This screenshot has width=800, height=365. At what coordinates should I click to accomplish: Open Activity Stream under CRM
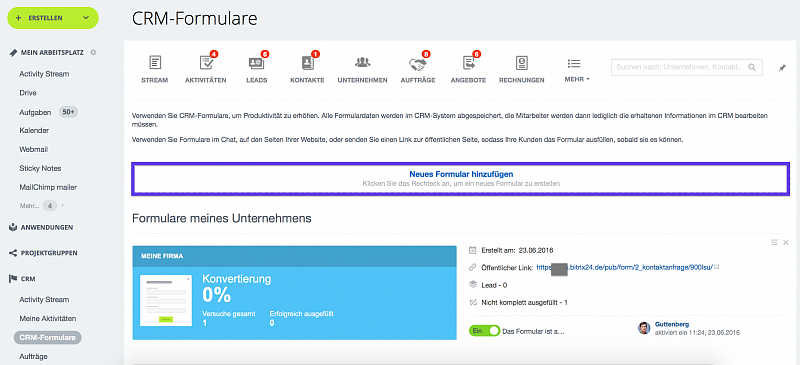44,300
